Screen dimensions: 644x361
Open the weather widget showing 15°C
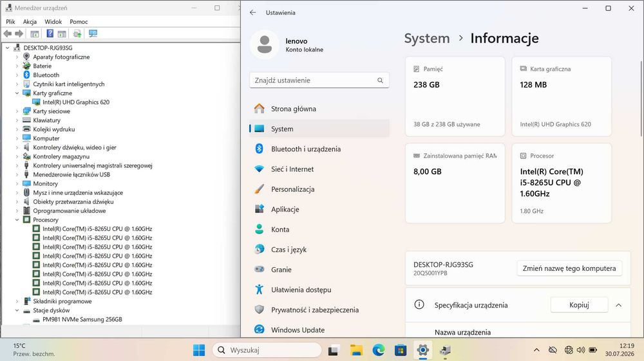pos(33,349)
